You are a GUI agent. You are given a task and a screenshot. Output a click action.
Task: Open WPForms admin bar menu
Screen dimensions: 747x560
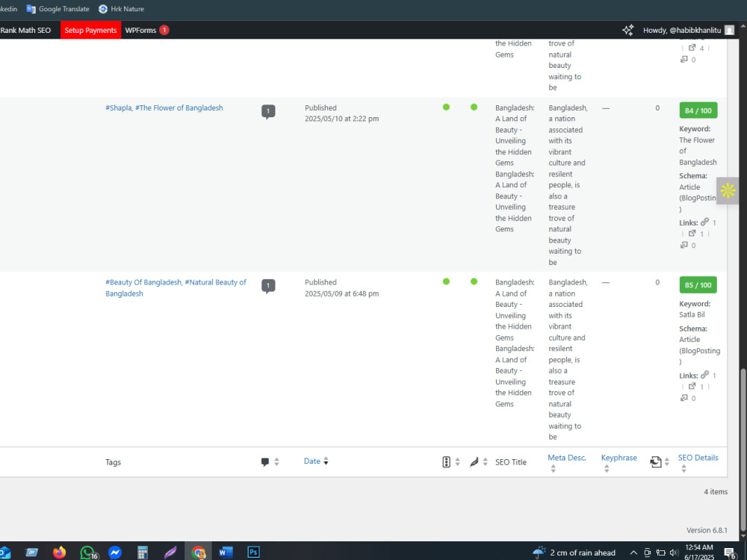tap(146, 30)
